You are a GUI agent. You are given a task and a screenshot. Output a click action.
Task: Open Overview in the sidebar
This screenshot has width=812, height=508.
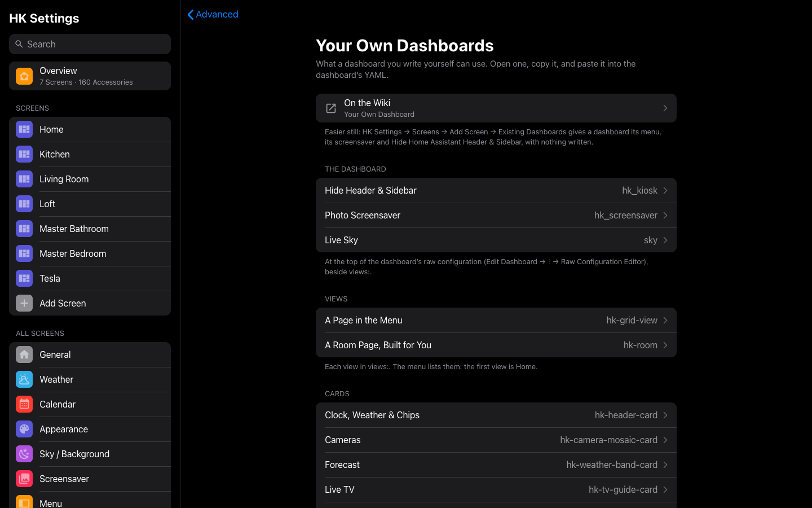point(90,76)
